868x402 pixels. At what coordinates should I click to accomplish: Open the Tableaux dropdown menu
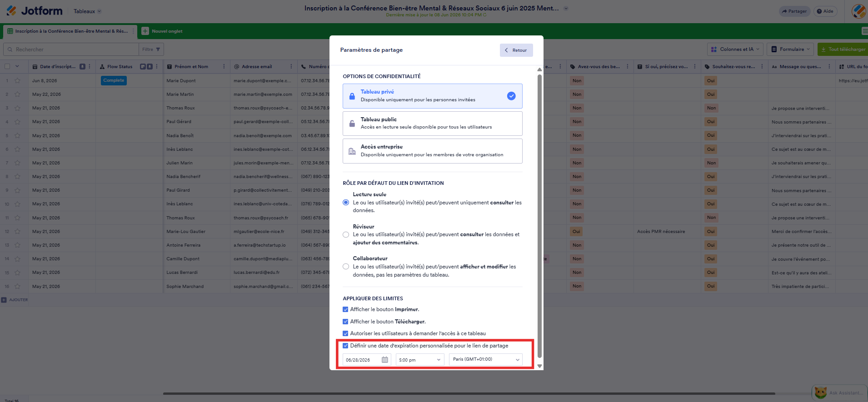pyautogui.click(x=87, y=11)
